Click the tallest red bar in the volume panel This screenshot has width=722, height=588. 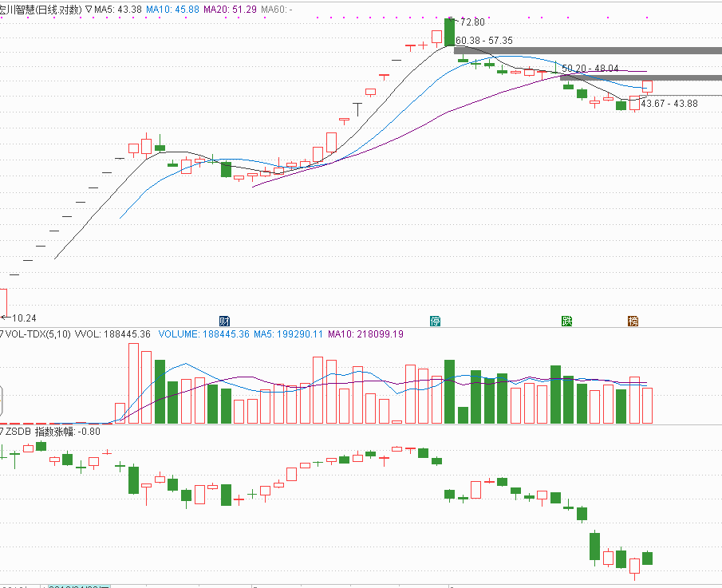133,383
